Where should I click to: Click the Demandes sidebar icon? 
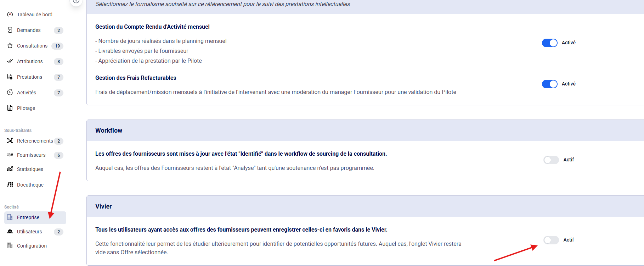pos(10,30)
